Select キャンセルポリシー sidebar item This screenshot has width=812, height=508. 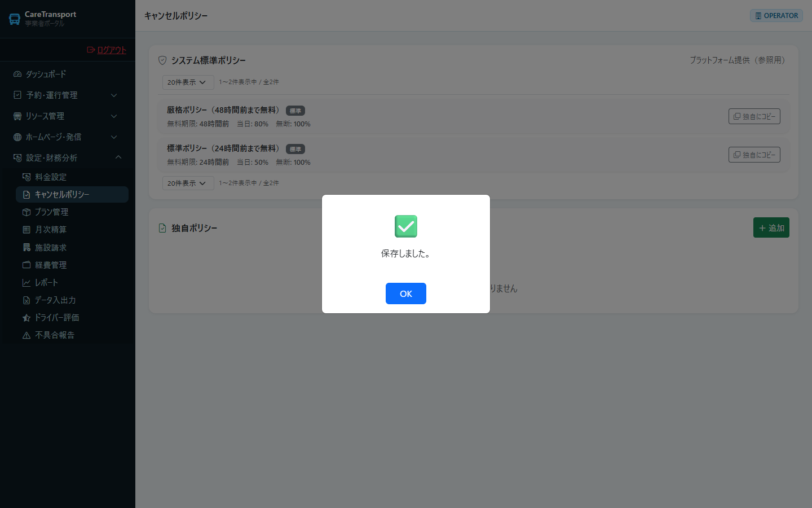click(x=72, y=194)
